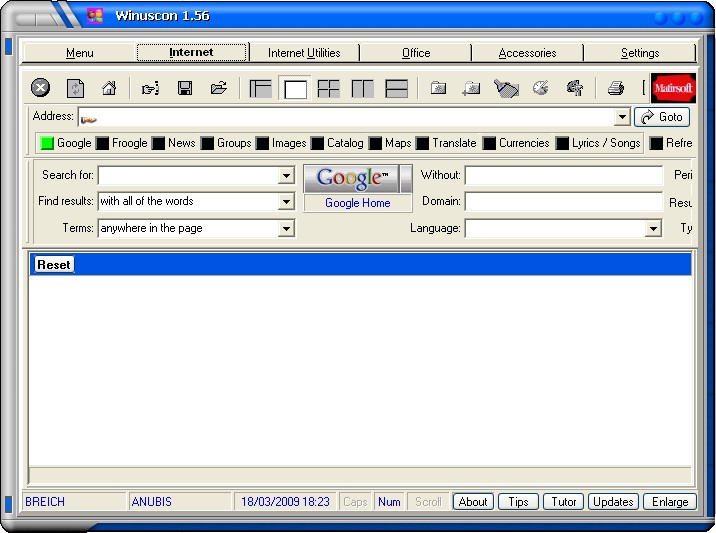
Task: Click the color palette icon
Action: pyautogui.click(x=541, y=88)
